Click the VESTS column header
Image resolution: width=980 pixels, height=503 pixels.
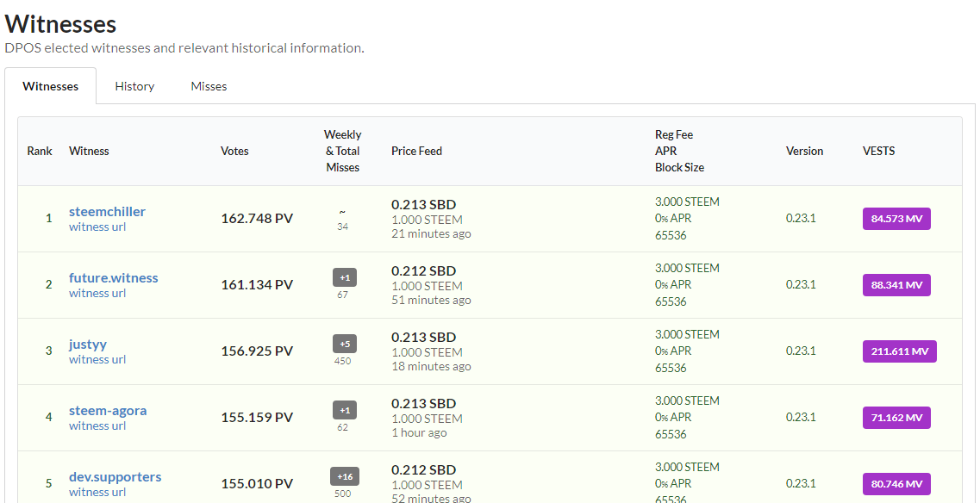tap(879, 151)
